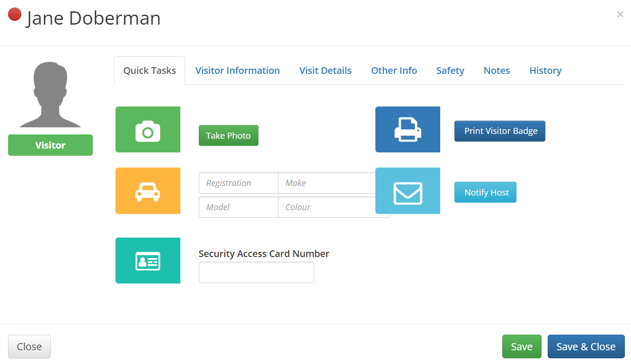
Task: Click the green camera icon tile
Action: (x=148, y=130)
